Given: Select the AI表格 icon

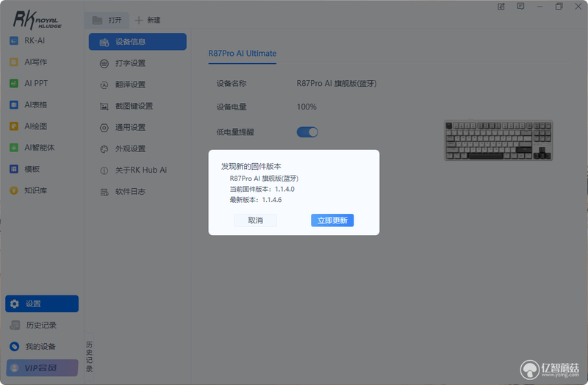Looking at the screenshot, I should 14,104.
